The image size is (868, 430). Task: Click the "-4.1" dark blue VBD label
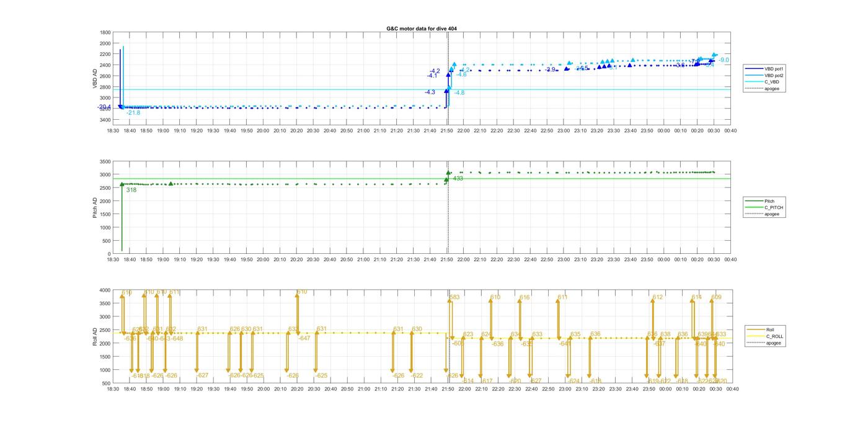click(432, 76)
